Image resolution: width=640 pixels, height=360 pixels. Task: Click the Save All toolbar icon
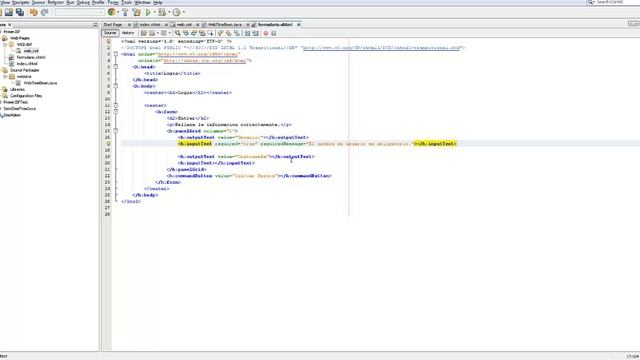point(20,13)
